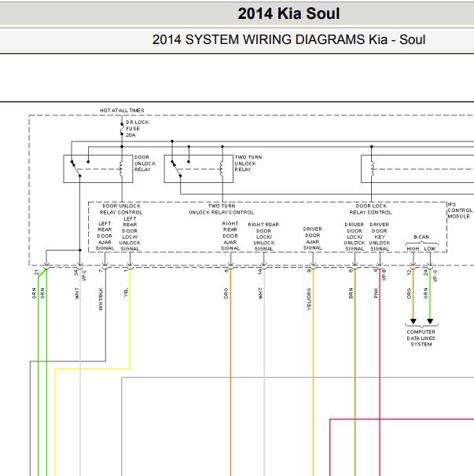The width and height of the screenshot is (474, 476).
Task: Click the "DOOR UNLOCK RELAY CONTROL" text
Action: coord(121,209)
